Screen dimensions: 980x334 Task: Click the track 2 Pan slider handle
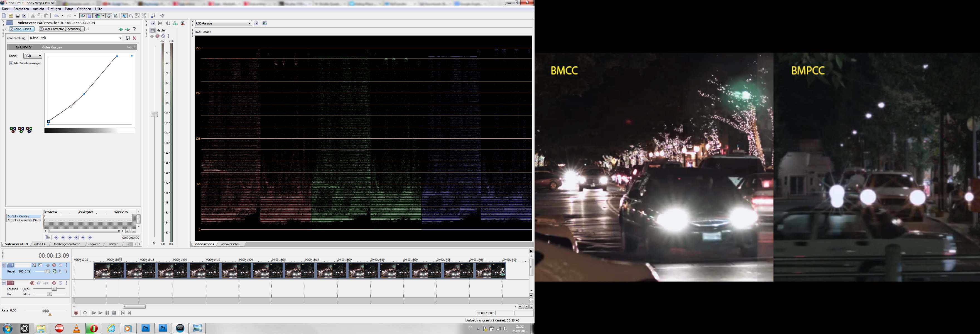pos(50,294)
